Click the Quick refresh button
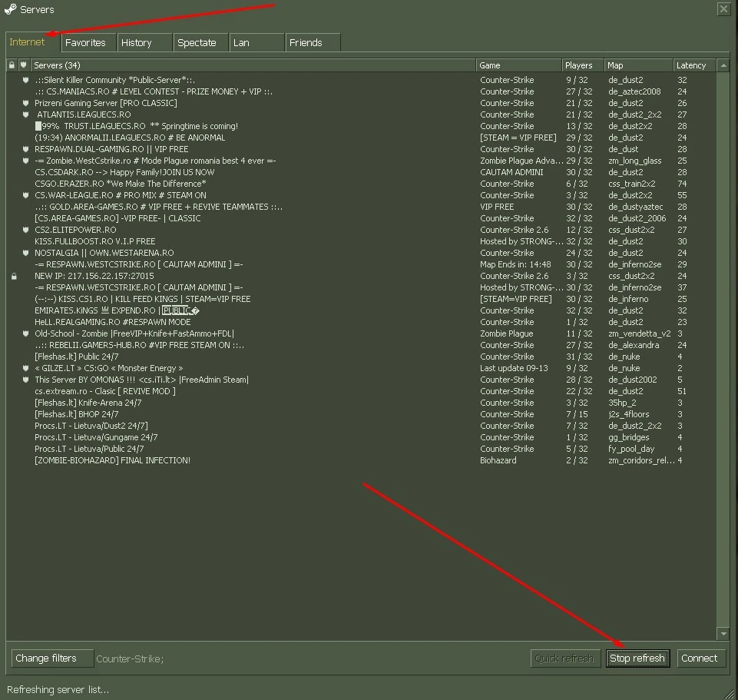The image size is (738, 700). 565,658
